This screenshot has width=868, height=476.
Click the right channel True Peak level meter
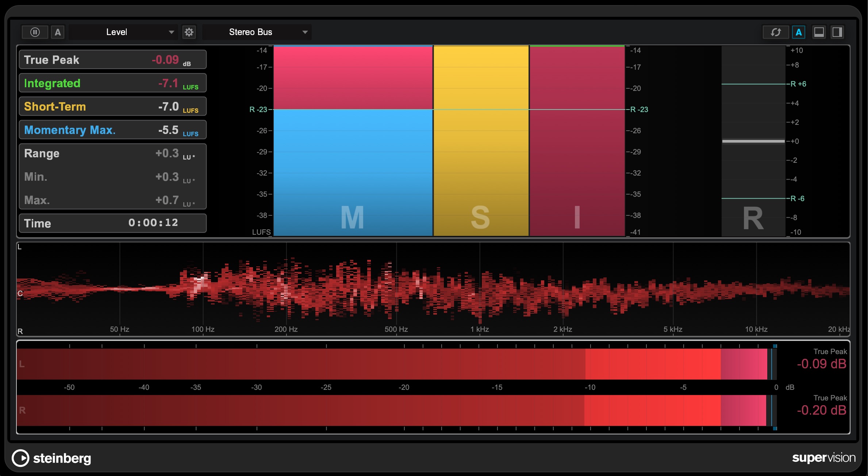coord(396,410)
